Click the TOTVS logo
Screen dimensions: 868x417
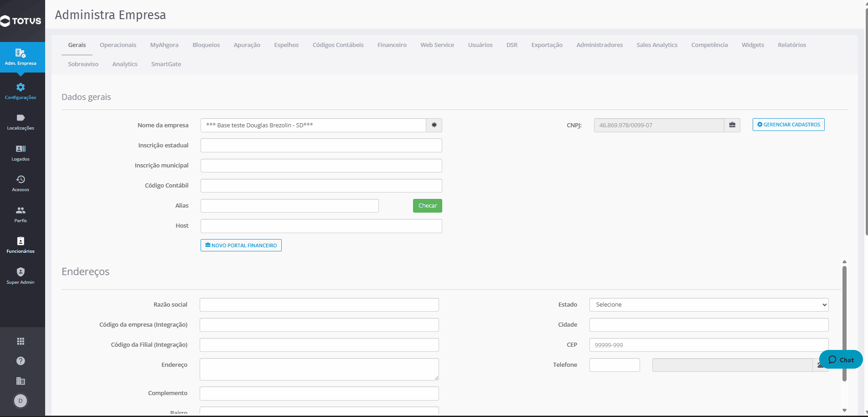click(21, 21)
